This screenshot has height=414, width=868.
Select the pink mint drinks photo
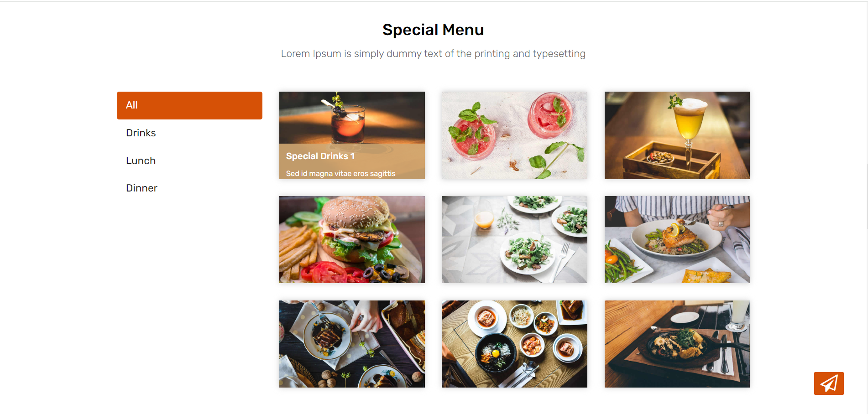click(514, 135)
